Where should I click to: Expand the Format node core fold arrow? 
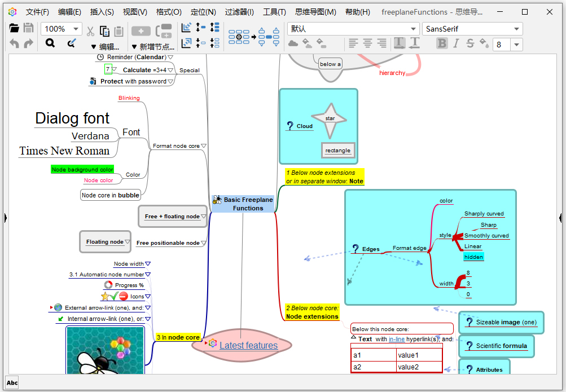point(204,146)
